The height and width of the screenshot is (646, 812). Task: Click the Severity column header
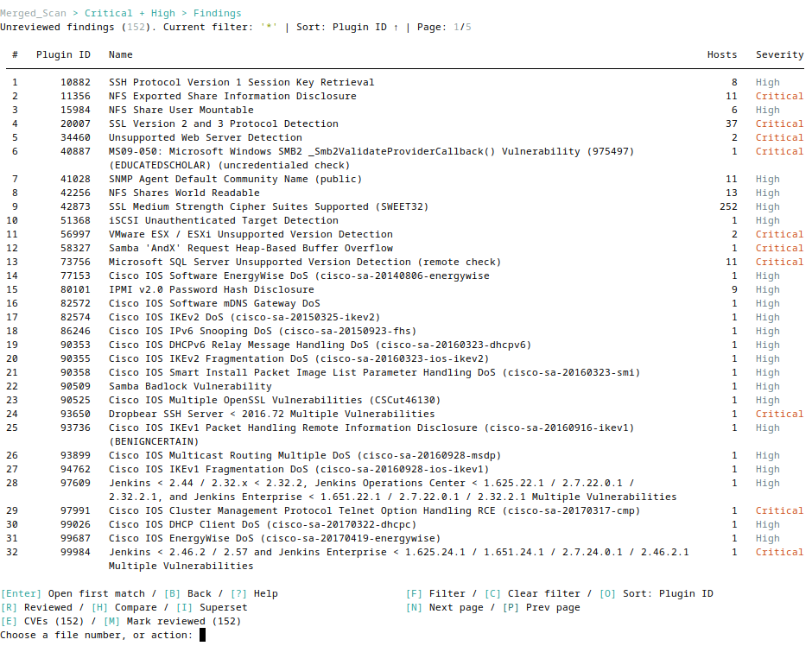click(779, 54)
